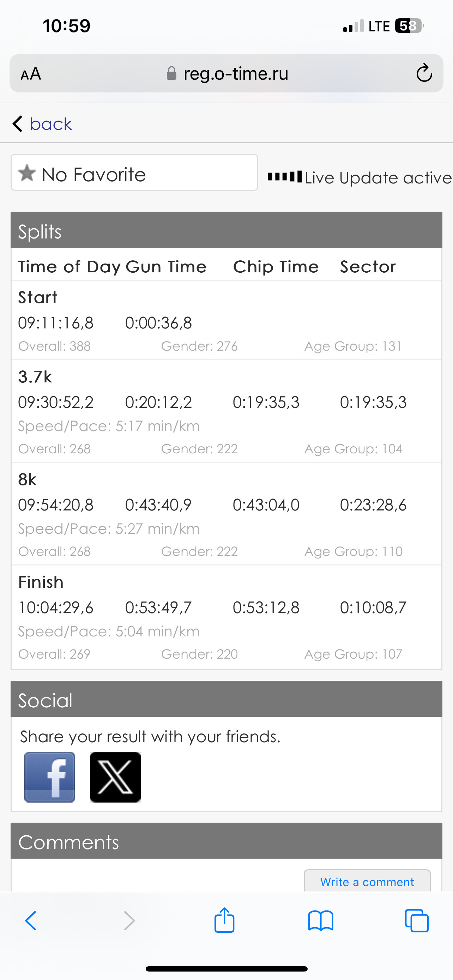This screenshot has height=980, width=453.
Task: Open the Safari share sheet icon
Action: point(224,921)
